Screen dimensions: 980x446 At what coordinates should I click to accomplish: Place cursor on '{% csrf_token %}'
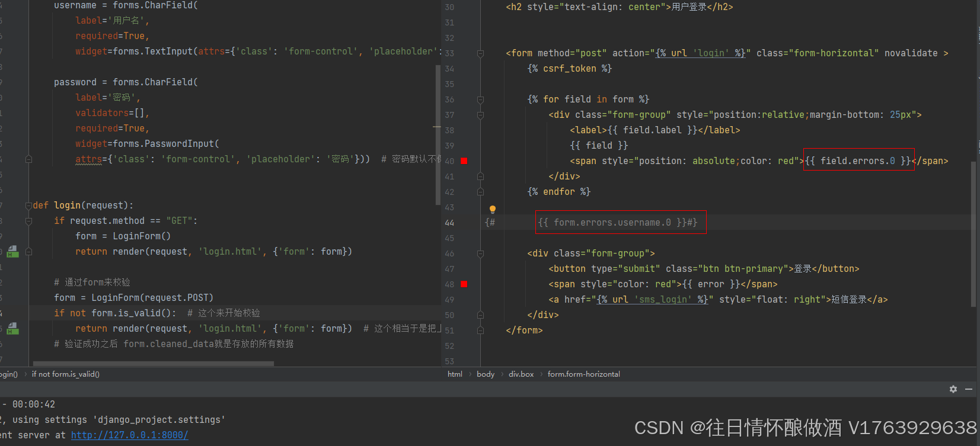[x=570, y=69]
